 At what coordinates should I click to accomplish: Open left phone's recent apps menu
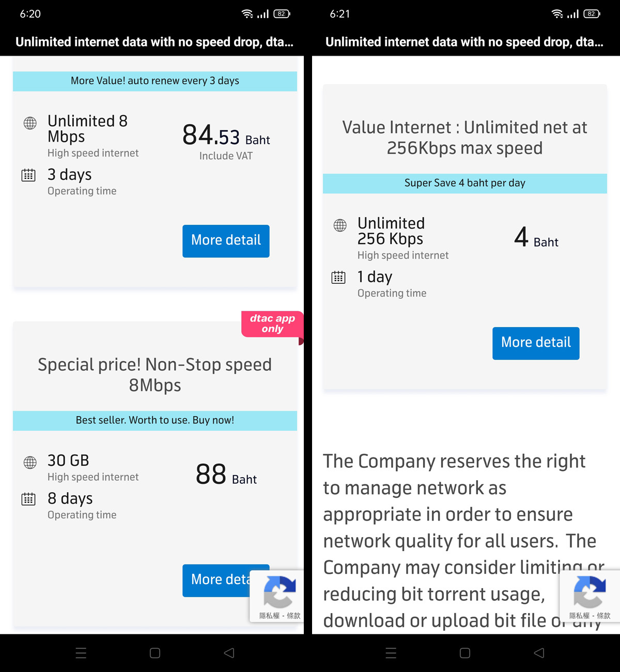point(81,653)
